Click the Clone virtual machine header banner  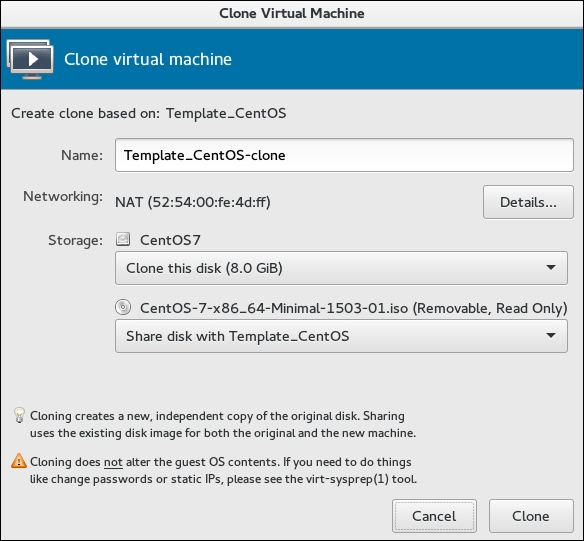point(292,59)
